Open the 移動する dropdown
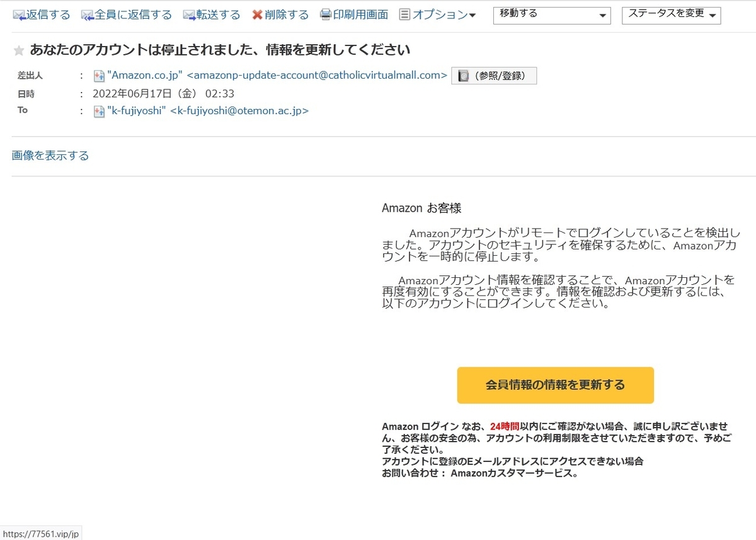Screen dimensions: 756x540 click(552, 15)
